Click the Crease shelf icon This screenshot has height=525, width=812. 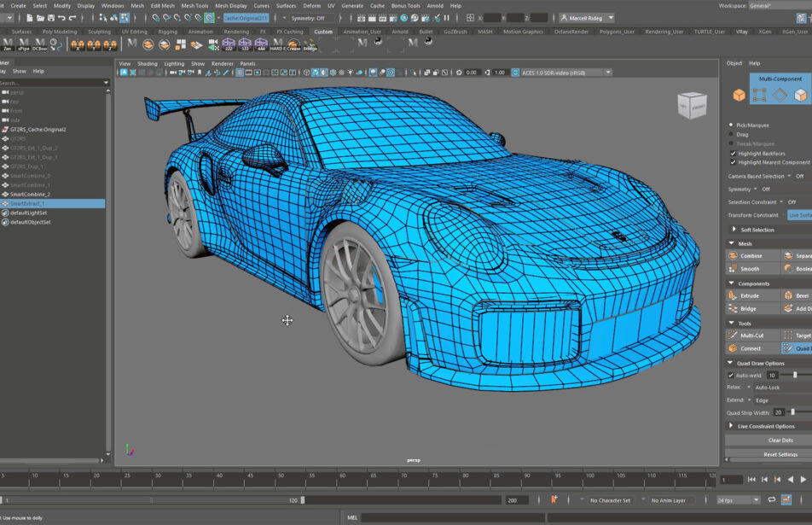pyautogui.click(x=293, y=44)
